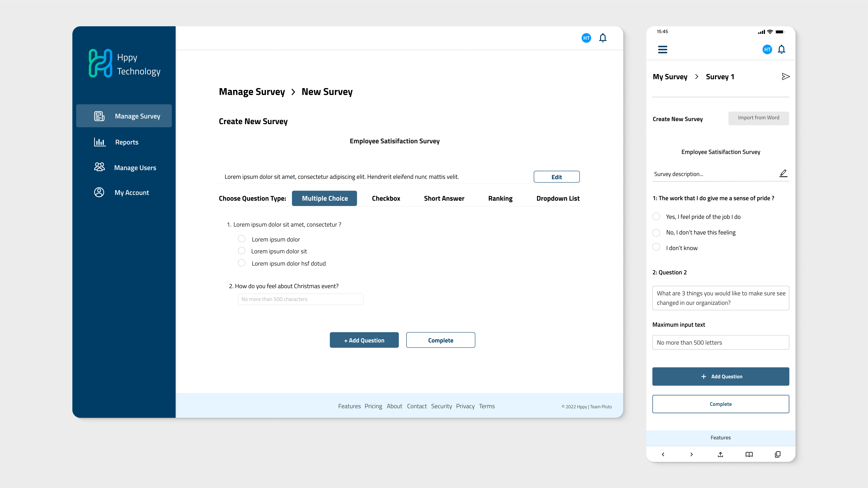This screenshot has height=488, width=868.
Task: Click HT avatar in mobile header
Action: coord(767,50)
